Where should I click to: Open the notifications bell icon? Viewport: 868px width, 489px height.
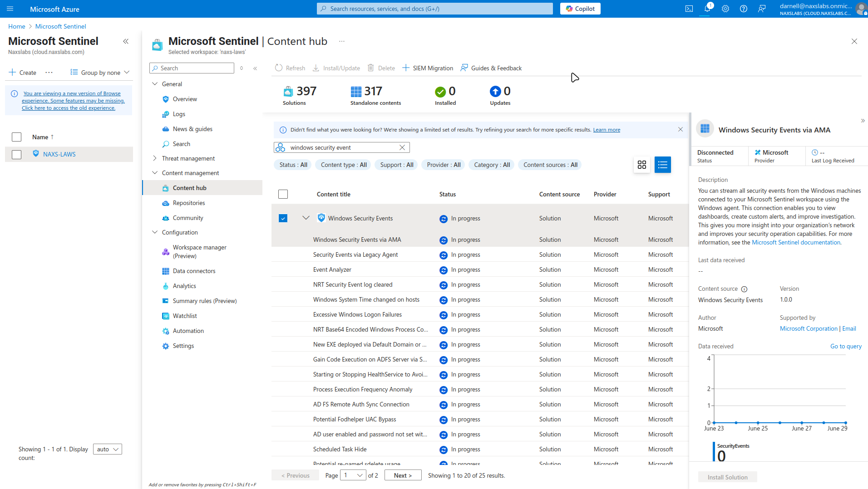click(707, 9)
